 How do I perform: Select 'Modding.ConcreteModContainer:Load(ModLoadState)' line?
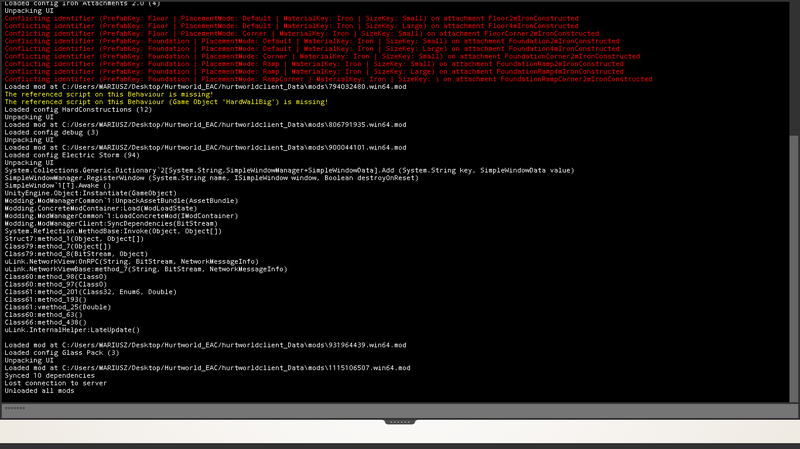coord(101,208)
